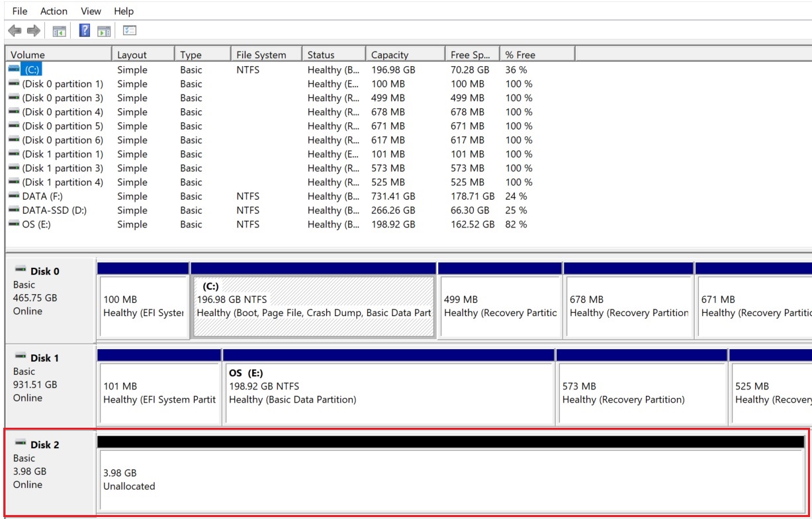The height and width of the screenshot is (519, 812).
Task: Click the Forward arrow in the toolbar
Action: click(33, 30)
